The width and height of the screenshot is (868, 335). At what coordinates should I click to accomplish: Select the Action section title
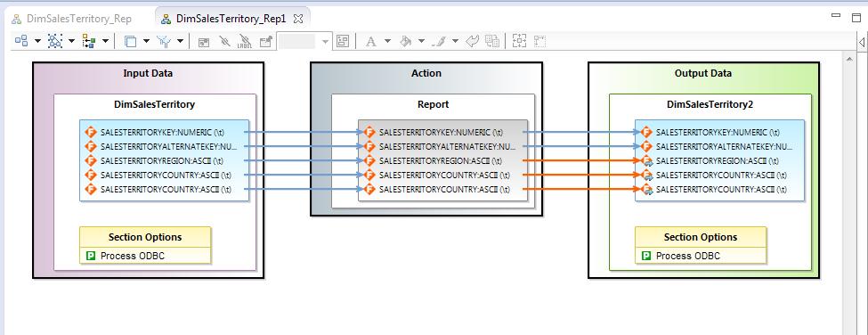coord(426,73)
